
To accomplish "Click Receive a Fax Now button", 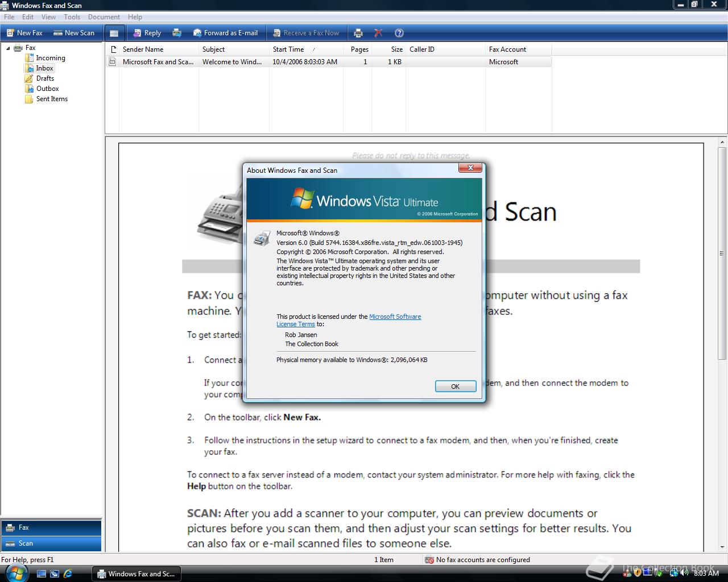I will (306, 33).
